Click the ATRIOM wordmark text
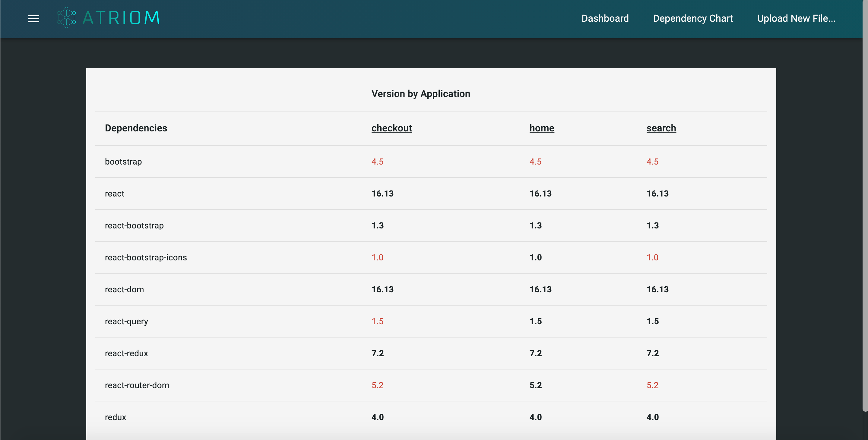Image resolution: width=868 pixels, height=440 pixels. [121, 18]
